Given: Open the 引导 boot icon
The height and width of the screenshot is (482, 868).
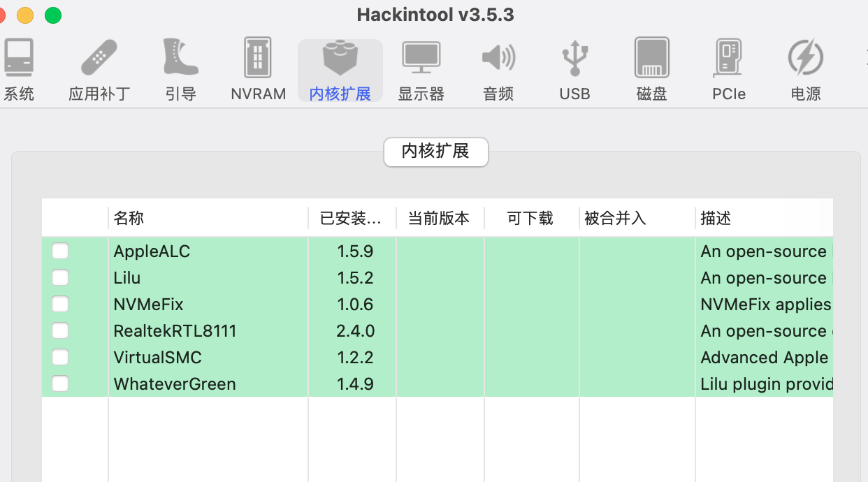Looking at the screenshot, I should [x=181, y=70].
